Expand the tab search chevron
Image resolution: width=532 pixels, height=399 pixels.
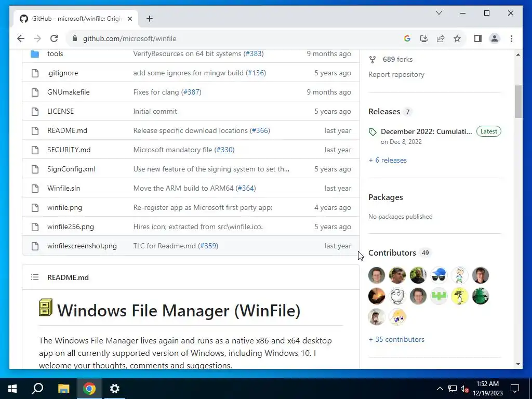pyautogui.click(x=438, y=13)
